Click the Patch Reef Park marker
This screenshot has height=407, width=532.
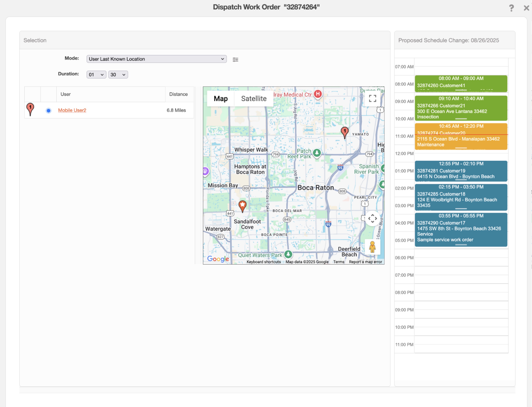pos(317,153)
